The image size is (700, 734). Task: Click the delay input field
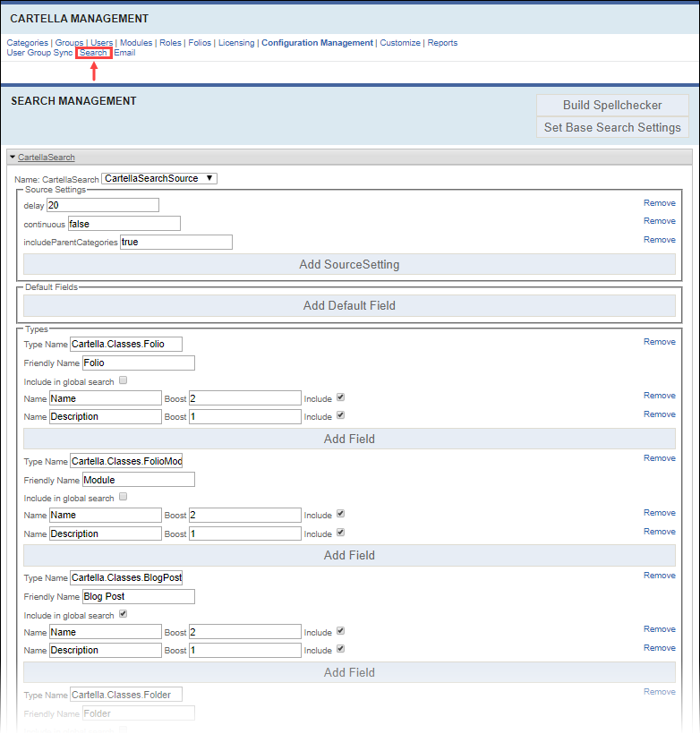(103, 205)
